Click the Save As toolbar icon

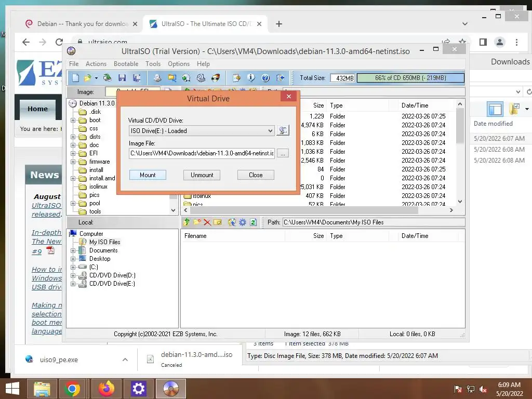[137, 78]
